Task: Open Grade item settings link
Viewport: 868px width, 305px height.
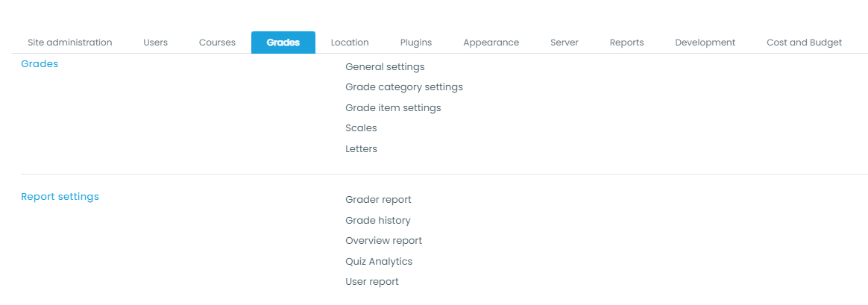Action: coord(393,108)
